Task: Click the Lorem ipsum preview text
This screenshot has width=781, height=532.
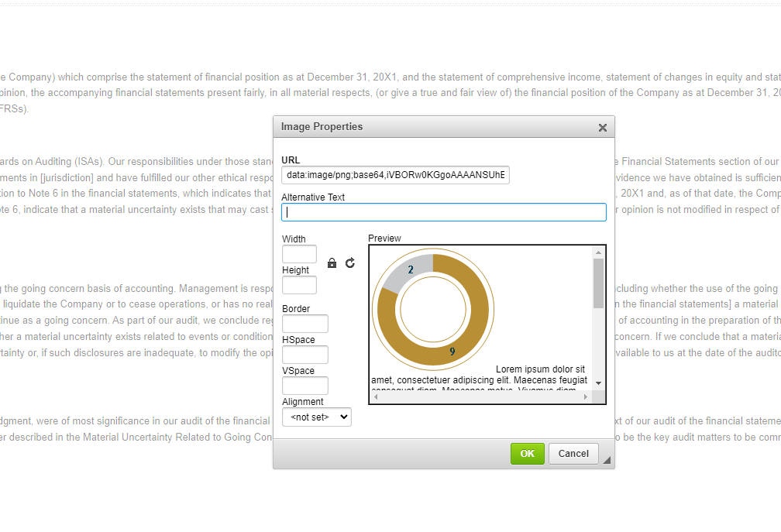Action: click(479, 379)
